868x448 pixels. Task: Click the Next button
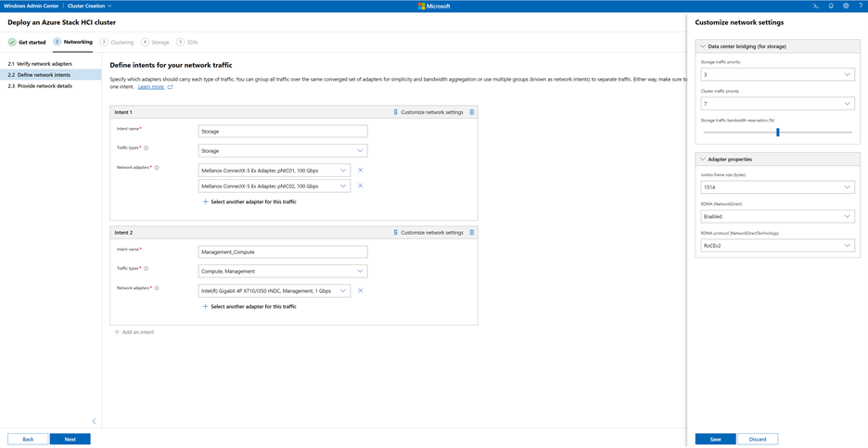pos(70,439)
